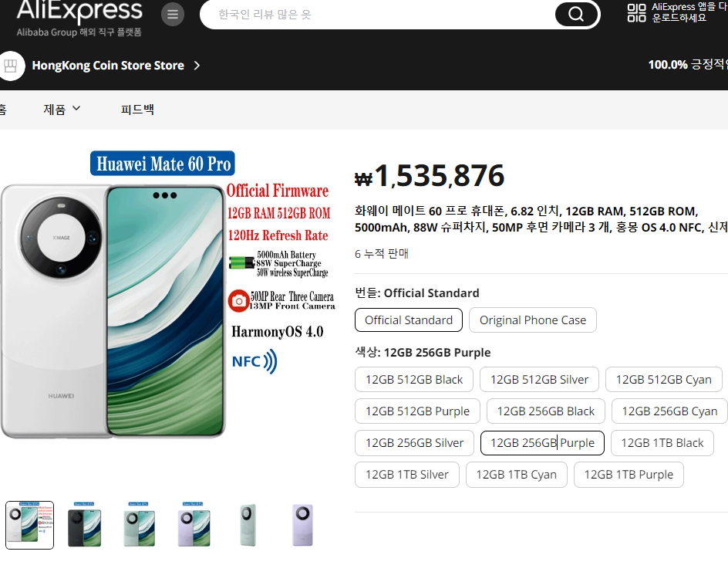Click the ₩1,535,876 price text
Screen dimensions: 728x565
(430, 176)
